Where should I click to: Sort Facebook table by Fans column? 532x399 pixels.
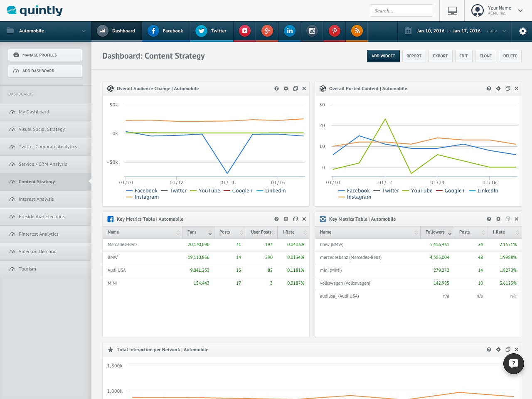click(x=199, y=232)
